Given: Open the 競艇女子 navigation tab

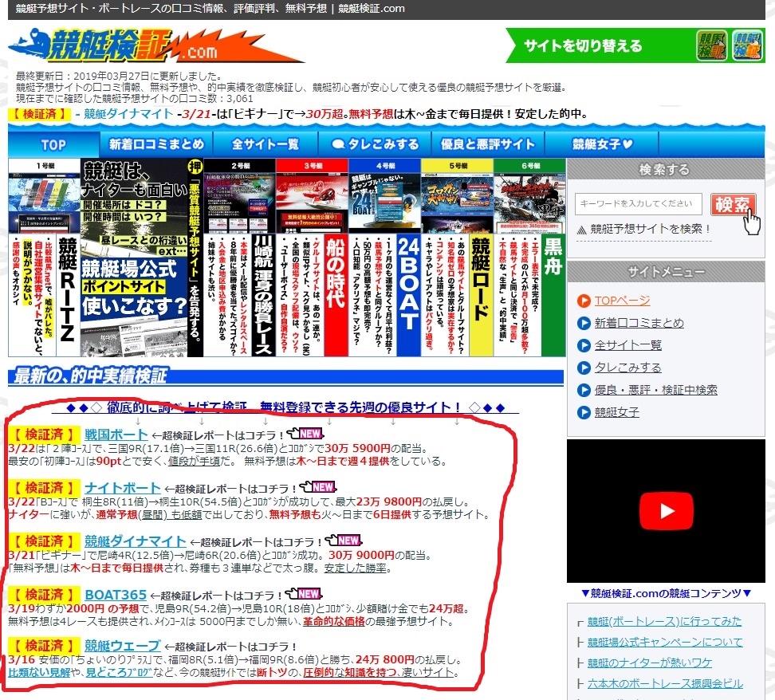Looking at the screenshot, I should click(601, 144).
